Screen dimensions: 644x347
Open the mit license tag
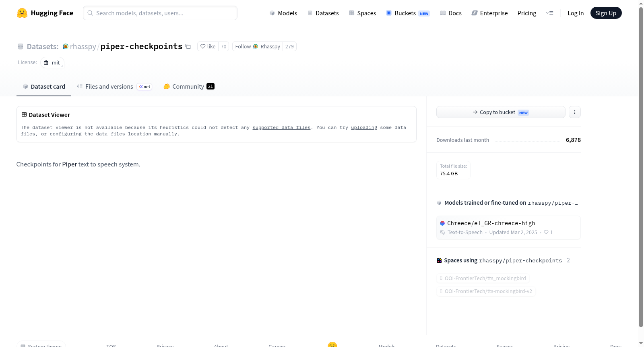[52, 62]
